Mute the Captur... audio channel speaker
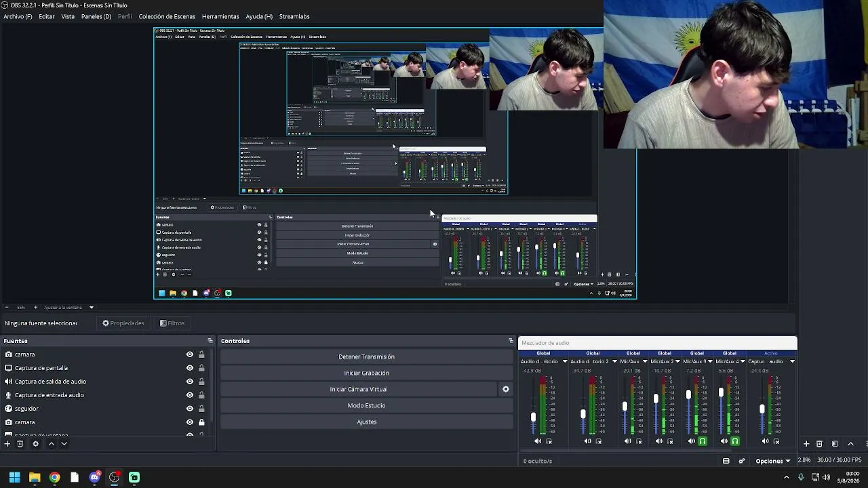 (765, 441)
